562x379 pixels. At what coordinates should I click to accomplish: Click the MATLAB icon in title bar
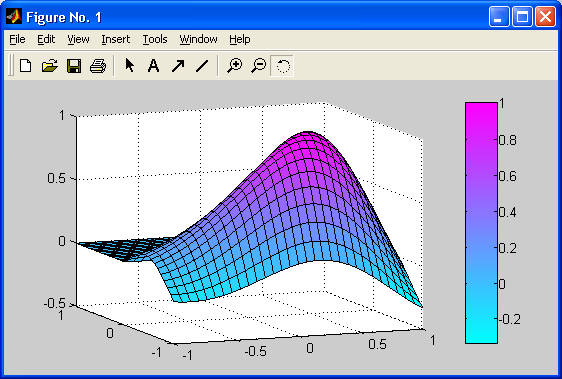(14, 16)
